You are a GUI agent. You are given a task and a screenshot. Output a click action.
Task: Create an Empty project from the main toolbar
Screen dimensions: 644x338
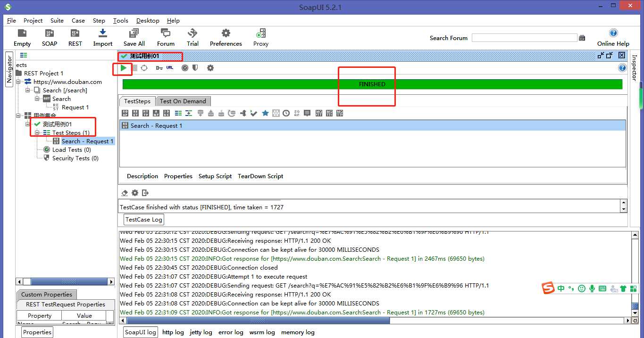coord(22,38)
